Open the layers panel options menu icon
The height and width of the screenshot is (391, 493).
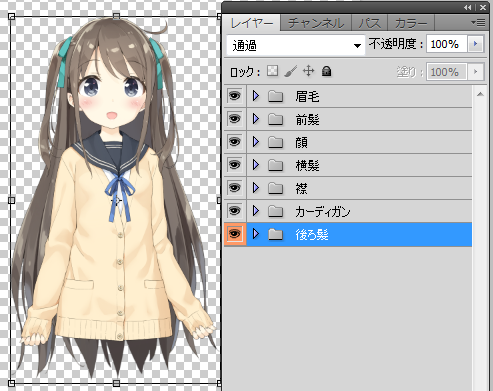pyautogui.click(x=478, y=23)
